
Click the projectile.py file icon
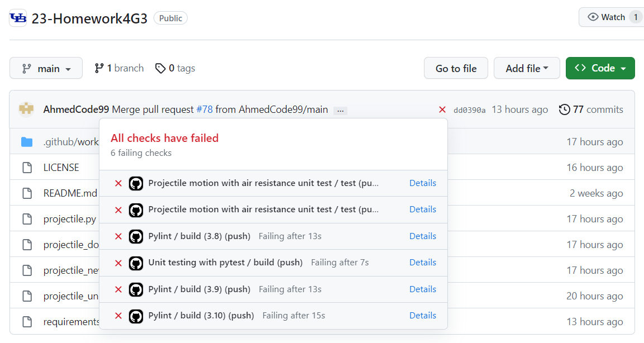(x=27, y=218)
